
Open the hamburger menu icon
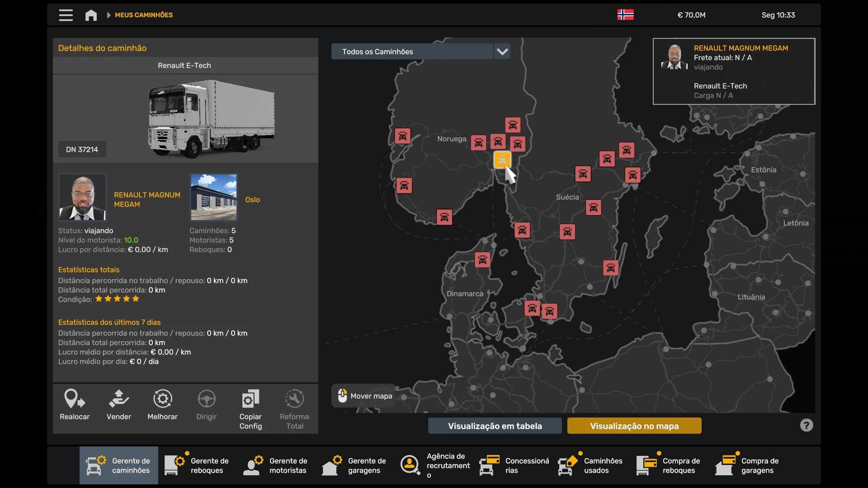pyautogui.click(x=66, y=15)
